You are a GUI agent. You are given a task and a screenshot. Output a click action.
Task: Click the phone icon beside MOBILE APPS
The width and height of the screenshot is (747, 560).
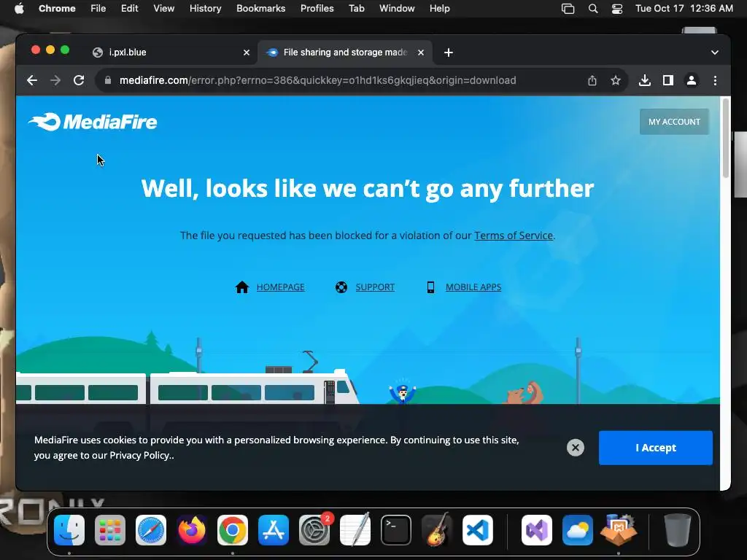pos(430,287)
